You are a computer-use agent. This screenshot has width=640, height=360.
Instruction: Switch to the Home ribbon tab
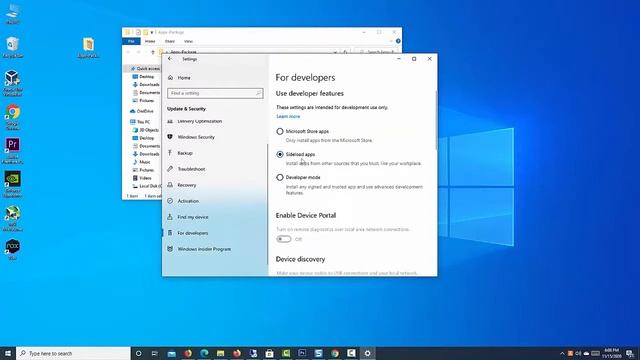pos(150,41)
